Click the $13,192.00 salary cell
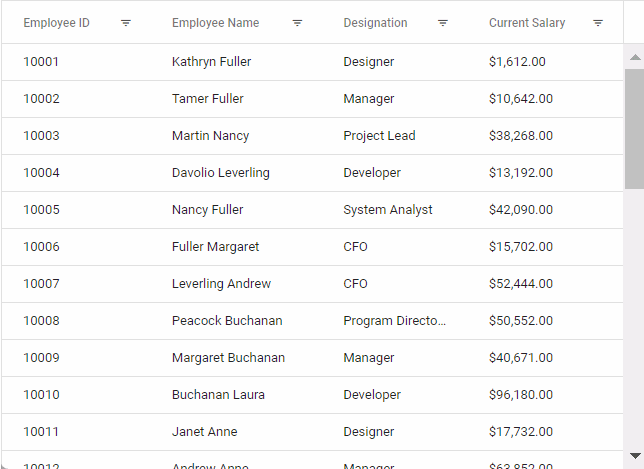Screen dimensions: 644x469 click(x=520, y=173)
